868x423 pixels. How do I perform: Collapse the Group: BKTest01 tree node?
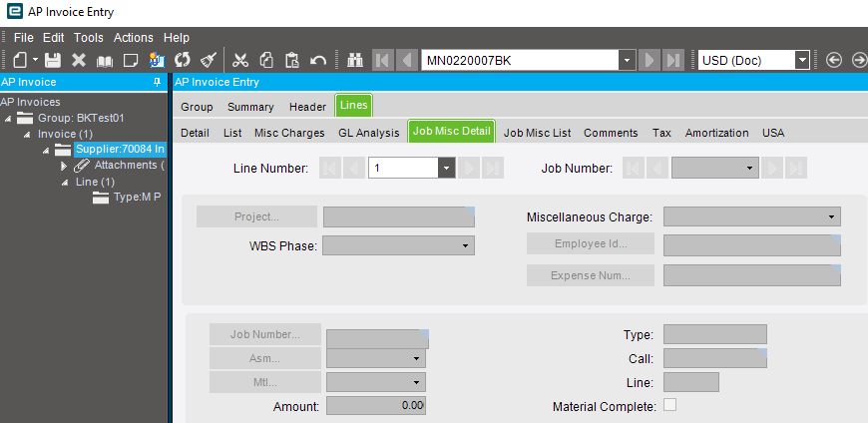click(x=8, y=119)
